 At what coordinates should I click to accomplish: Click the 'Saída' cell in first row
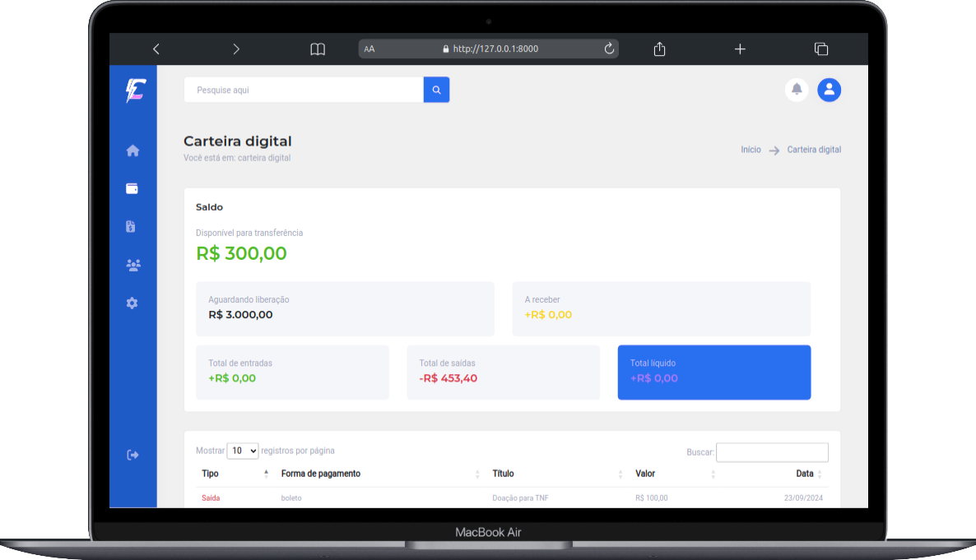(x=211, y=498)
